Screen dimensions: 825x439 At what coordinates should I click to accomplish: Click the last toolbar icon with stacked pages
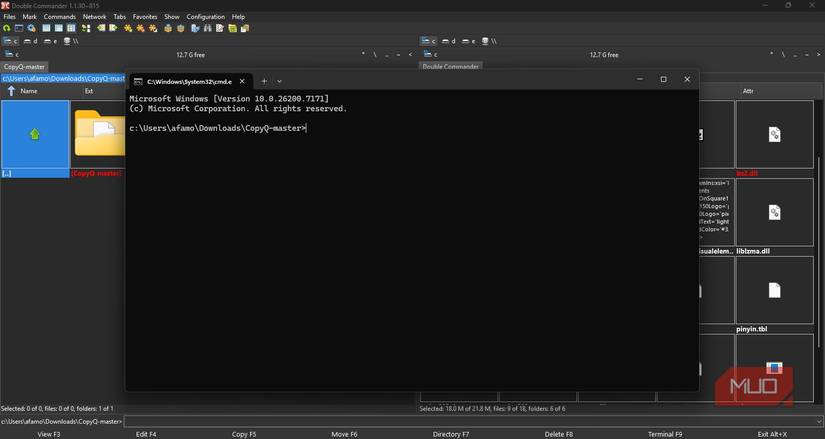(245, 28)
